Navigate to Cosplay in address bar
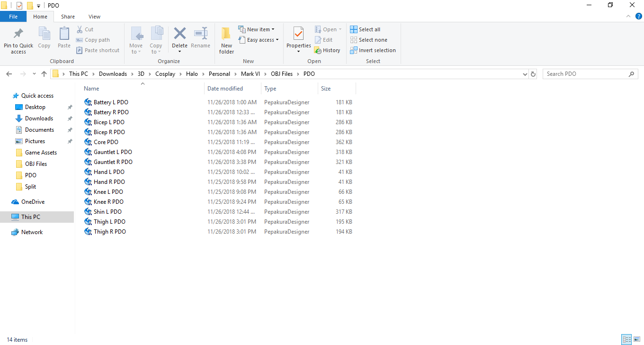Screen dimensions: 644x345 165,74
